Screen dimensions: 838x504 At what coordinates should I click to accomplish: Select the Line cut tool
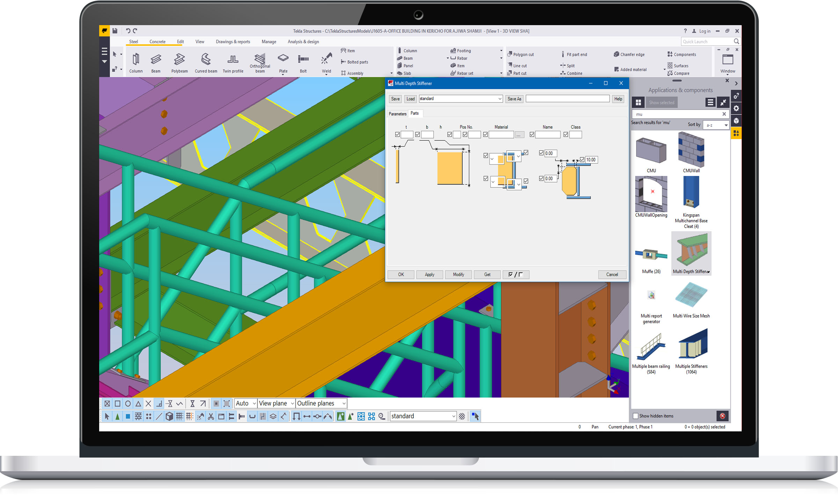(x=517, y=66)
